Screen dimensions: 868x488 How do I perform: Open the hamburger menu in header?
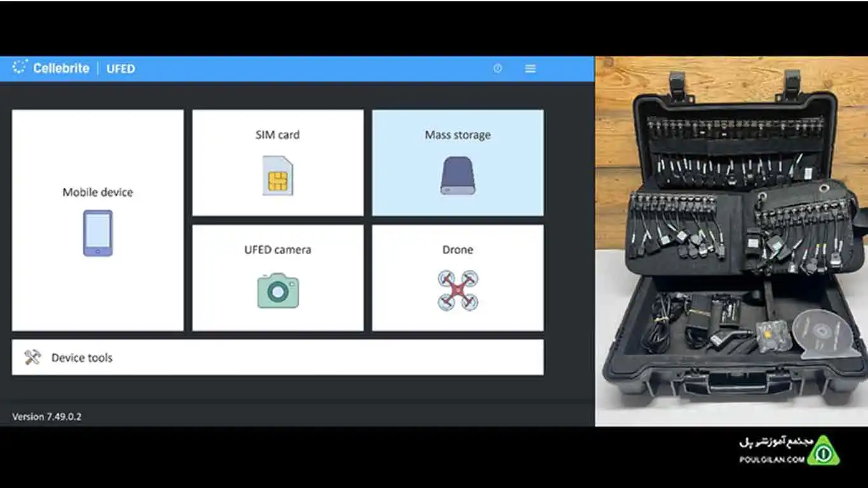(530, 69)
